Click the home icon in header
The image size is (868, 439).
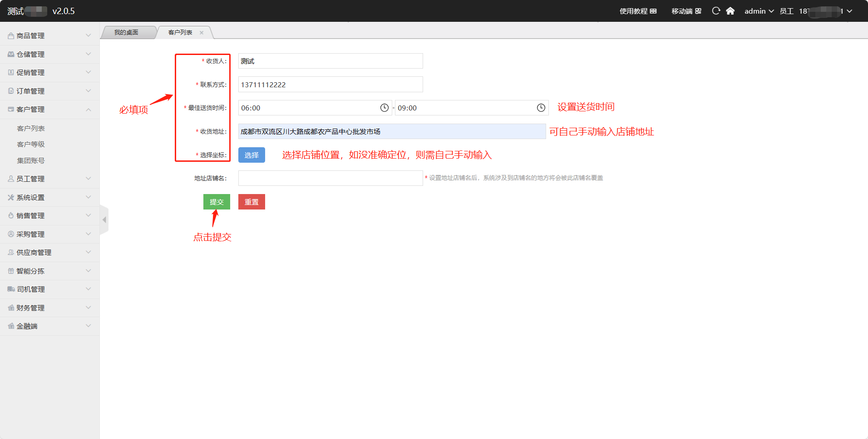pos(730,11)
